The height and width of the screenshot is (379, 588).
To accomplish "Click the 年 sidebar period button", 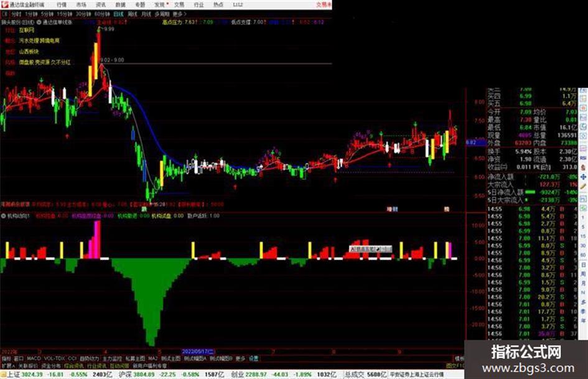I will pos(583,321).
